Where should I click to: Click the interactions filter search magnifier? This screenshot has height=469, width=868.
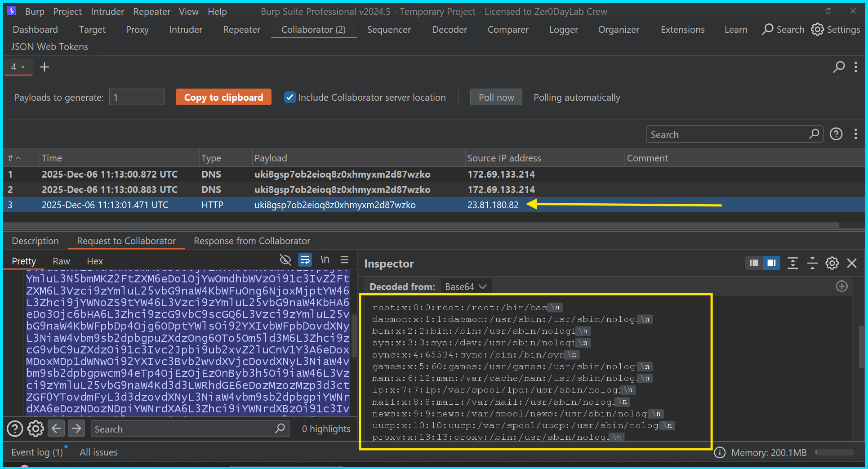tap(814, 134)
